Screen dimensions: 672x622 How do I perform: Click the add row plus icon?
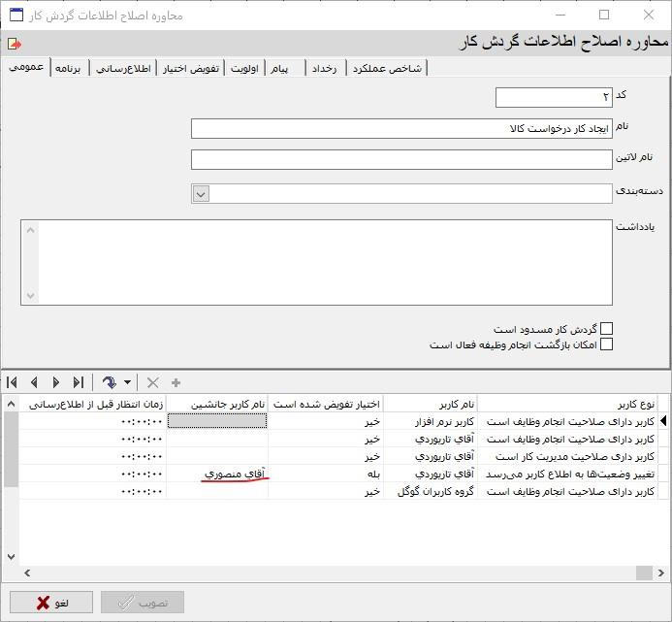point(176,383)
